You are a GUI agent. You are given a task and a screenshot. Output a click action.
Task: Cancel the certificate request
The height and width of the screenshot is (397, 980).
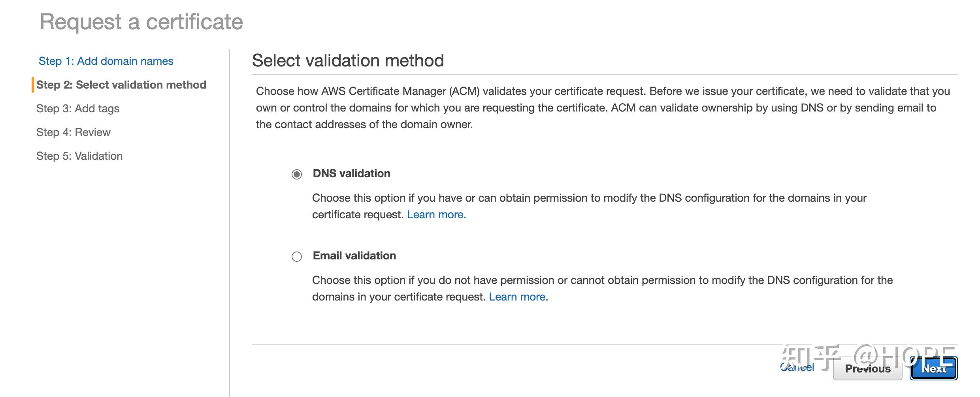(x=797, y=367)
